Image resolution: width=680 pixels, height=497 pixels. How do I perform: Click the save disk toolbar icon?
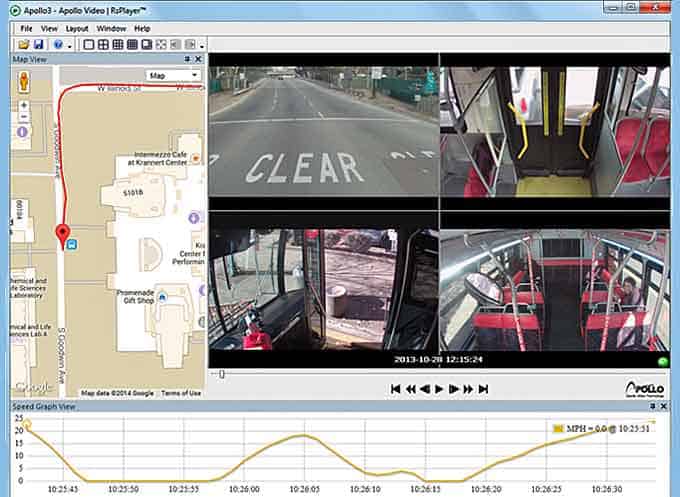point(38,45)
